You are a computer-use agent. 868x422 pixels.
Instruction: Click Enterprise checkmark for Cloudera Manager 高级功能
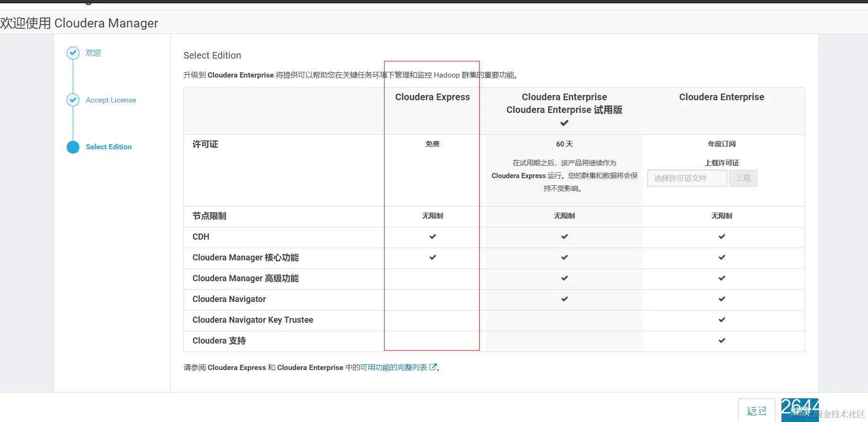pos(722,278)
